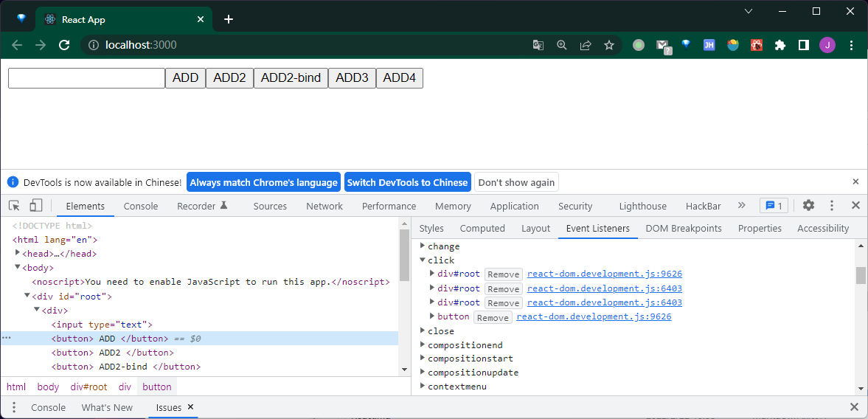Switch to the Console panel tab
Image resolution: width=868 pixels, height=419 pixels.
141,206
